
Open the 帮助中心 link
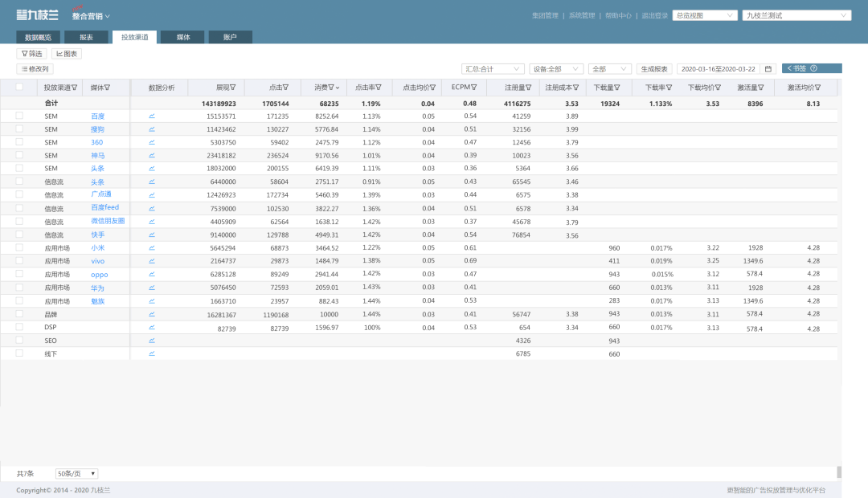click(618, 15)
